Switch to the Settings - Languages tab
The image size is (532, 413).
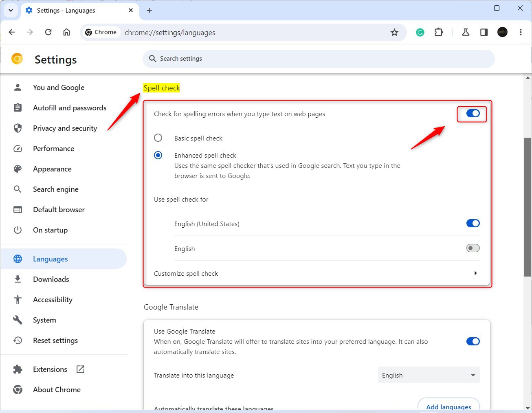click(x=65, y=10)
